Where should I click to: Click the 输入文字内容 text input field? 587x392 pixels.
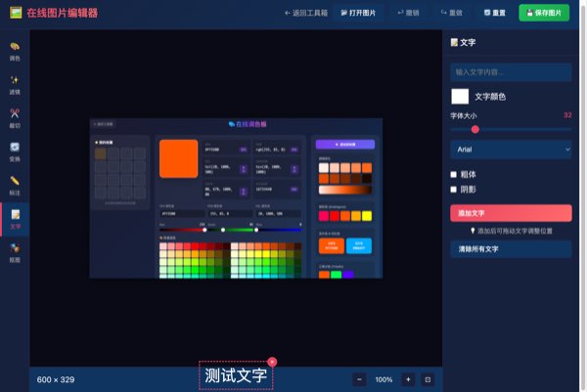tap(511, 72)
